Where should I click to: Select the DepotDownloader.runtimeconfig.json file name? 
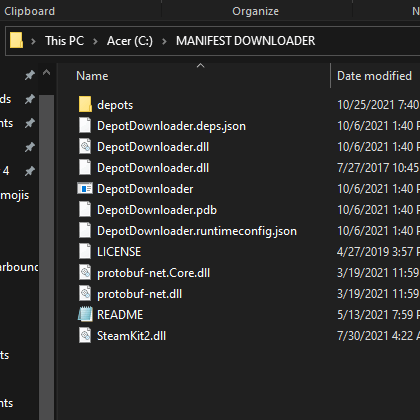[197, 231]
